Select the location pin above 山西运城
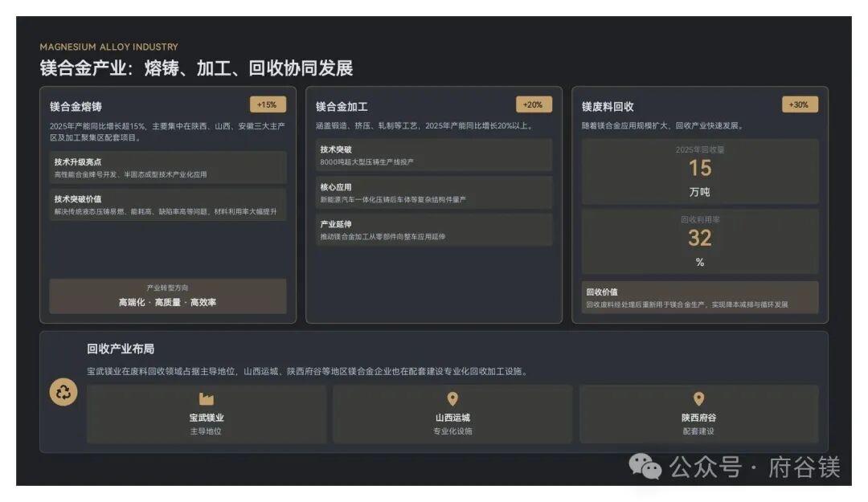 (x=452, y=399)
